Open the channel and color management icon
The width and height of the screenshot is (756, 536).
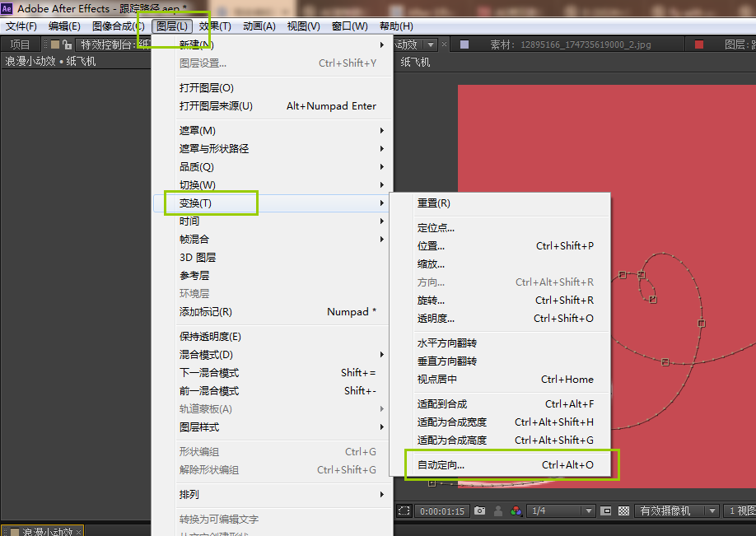516,510
